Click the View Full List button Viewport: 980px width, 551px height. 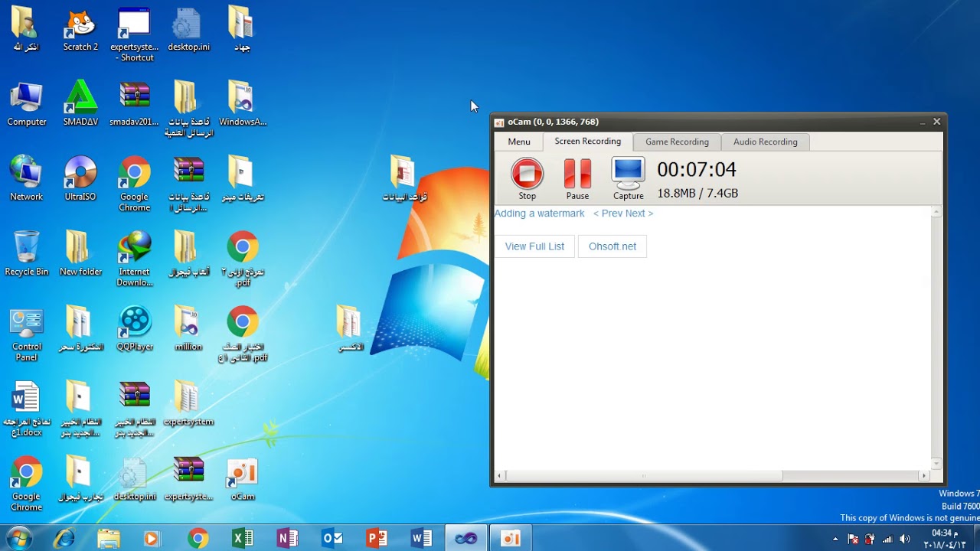534,246
